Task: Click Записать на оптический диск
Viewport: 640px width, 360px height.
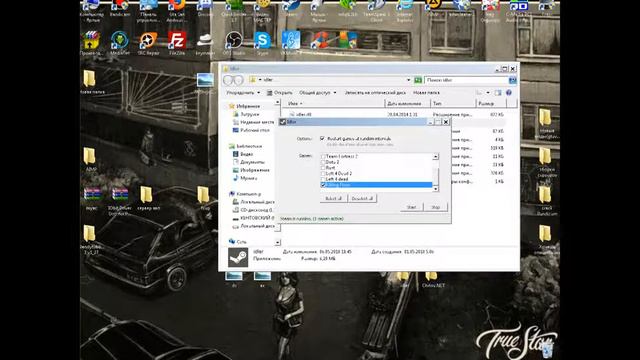Action: (375, 93)
